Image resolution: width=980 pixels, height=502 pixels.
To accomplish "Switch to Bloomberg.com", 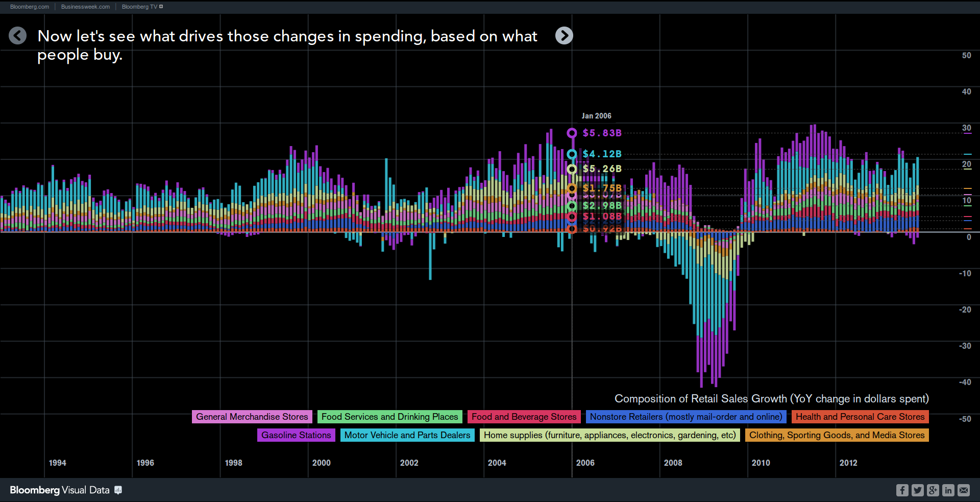I will pos(29,7).
